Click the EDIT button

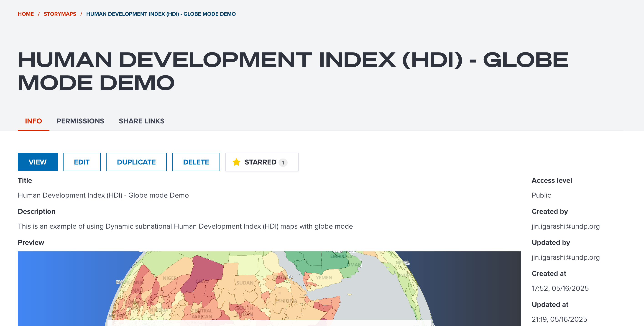click(x=82, y=162)
